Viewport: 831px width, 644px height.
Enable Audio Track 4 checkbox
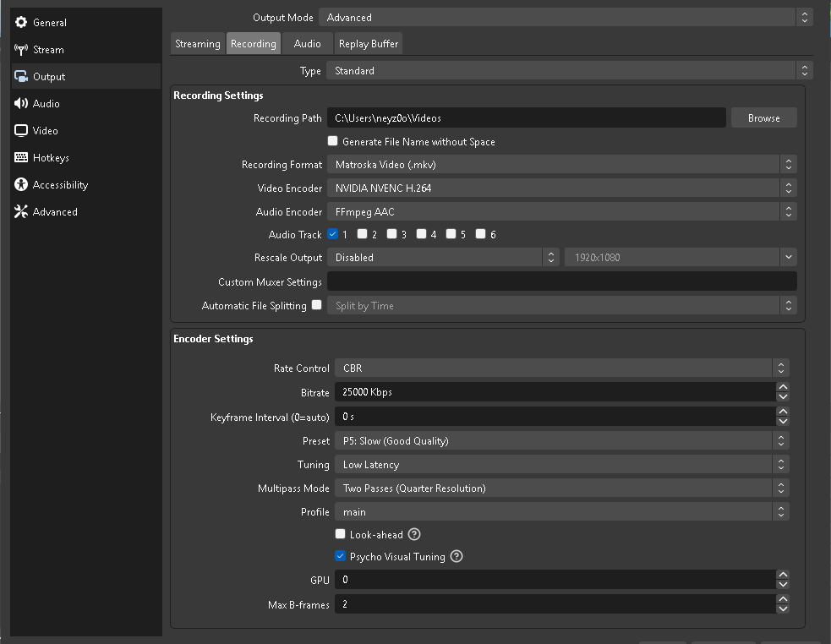pyautogui.click(x=421, y=234)
